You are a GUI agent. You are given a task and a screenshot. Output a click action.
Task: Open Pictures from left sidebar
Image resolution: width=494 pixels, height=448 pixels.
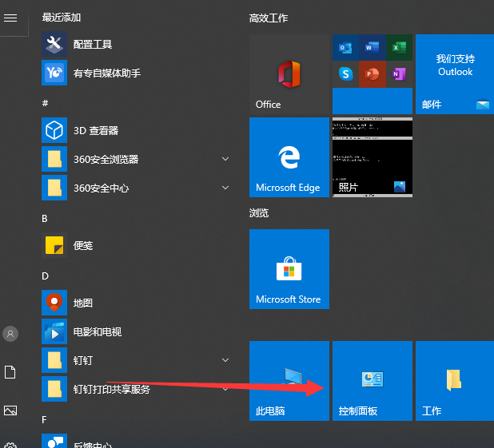[x=10, y=410]
